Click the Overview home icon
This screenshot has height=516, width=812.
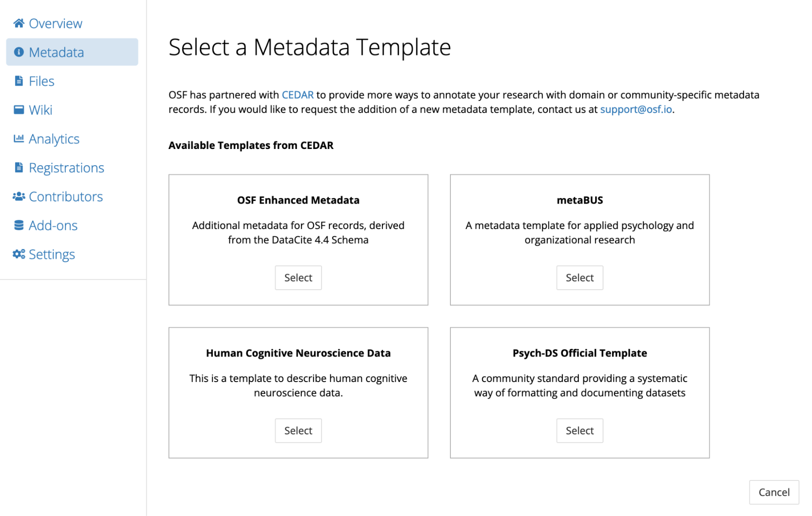pos(19,24)
